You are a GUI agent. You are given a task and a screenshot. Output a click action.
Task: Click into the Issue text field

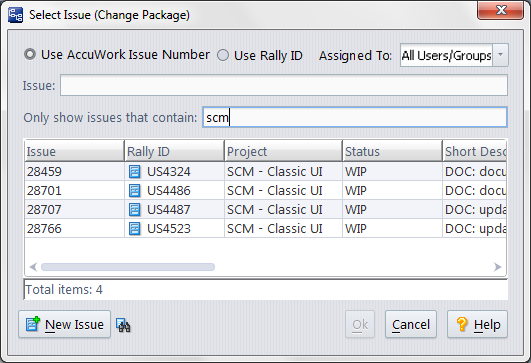point(284,85)
